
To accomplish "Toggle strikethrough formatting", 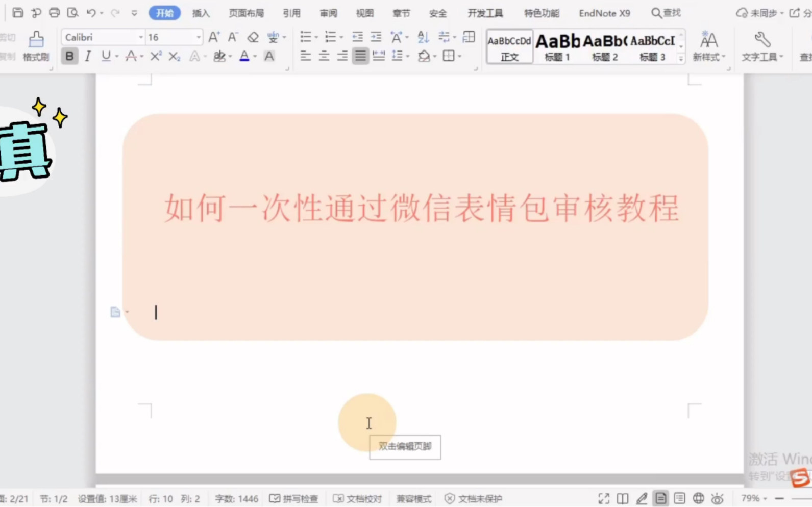I will point(131,56).
